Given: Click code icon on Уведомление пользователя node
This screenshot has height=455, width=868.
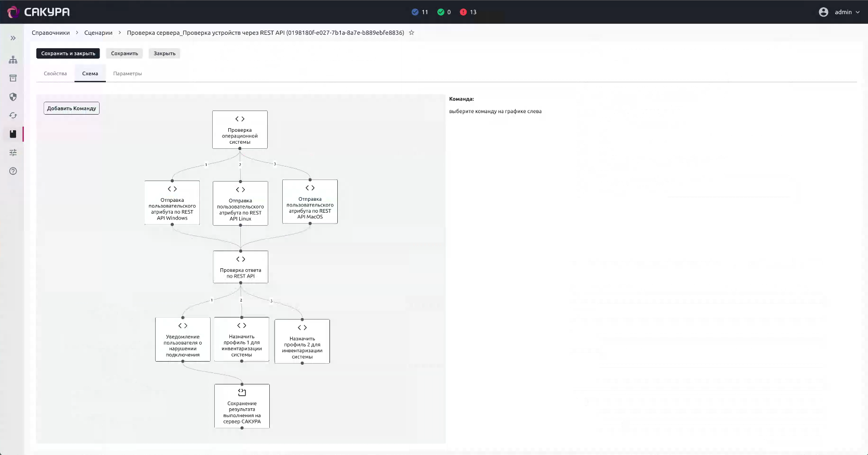Looking at the screenshot, I should pos(183,326).
